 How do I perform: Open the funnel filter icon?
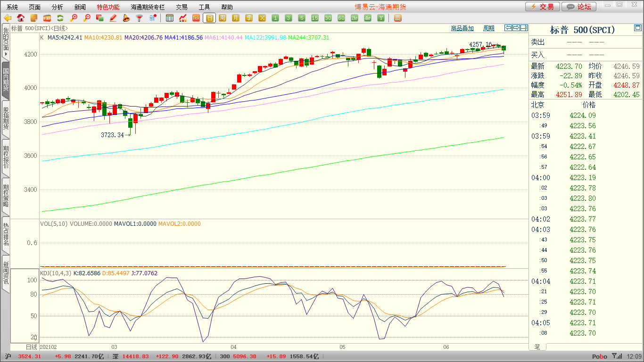pyautogui.click(x=139, y=18)
